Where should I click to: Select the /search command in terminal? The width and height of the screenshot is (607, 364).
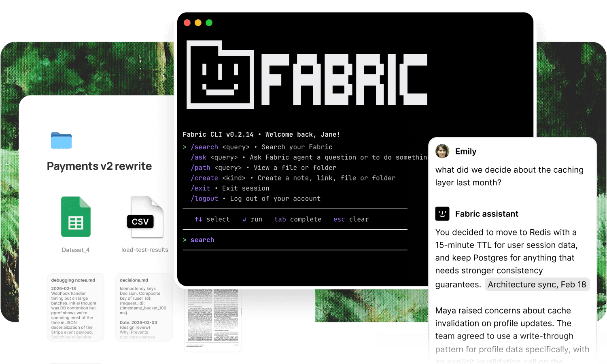pos(204,147)
